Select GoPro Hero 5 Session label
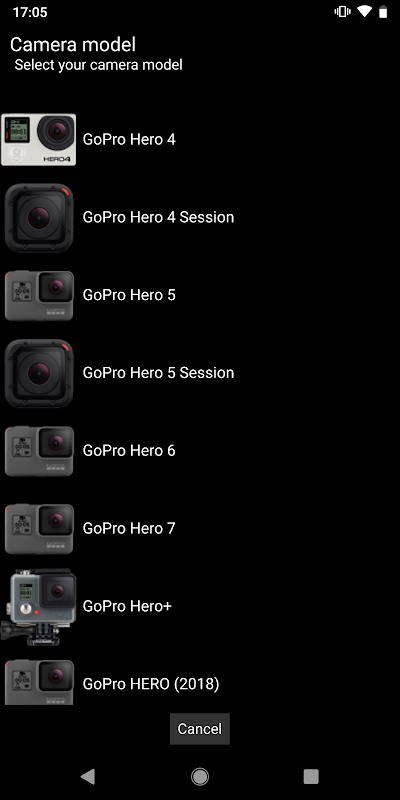This screenshot has height=800, width=400. (158, 373)
